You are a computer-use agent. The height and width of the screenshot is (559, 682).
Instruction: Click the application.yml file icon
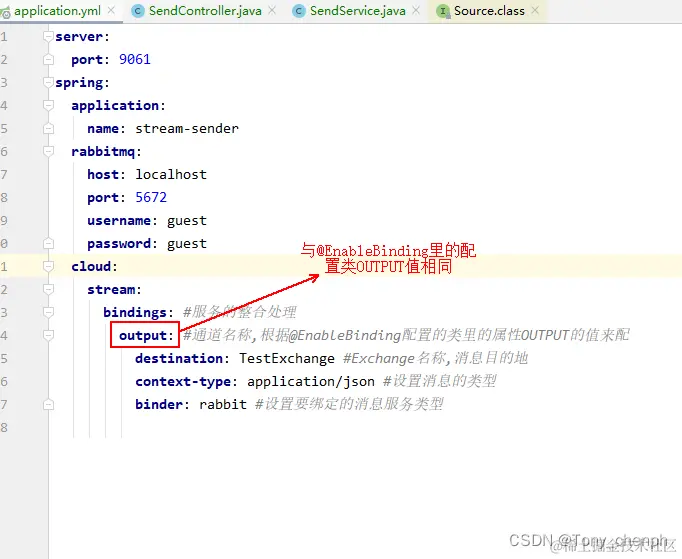(5, 13)
